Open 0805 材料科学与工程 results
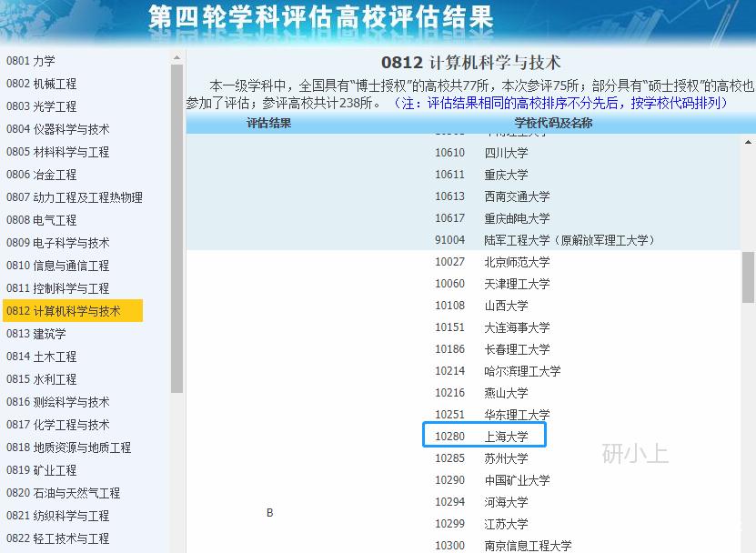 pos(58,151)
